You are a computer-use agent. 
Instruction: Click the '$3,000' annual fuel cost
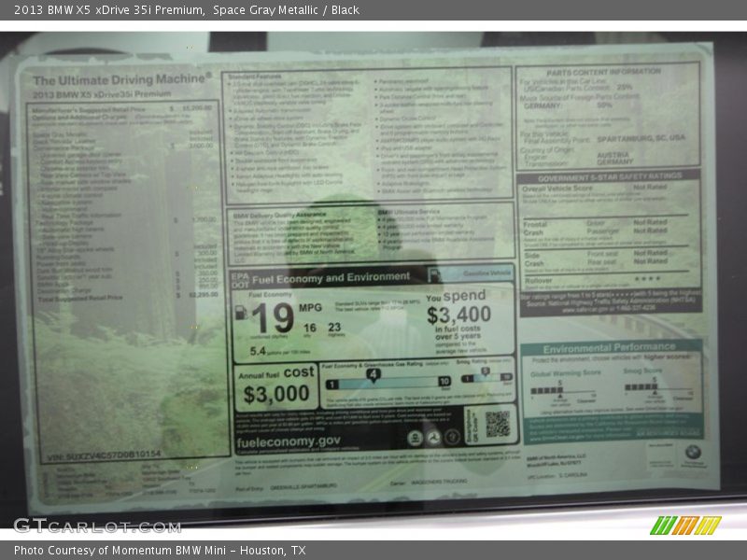[276, 394]
